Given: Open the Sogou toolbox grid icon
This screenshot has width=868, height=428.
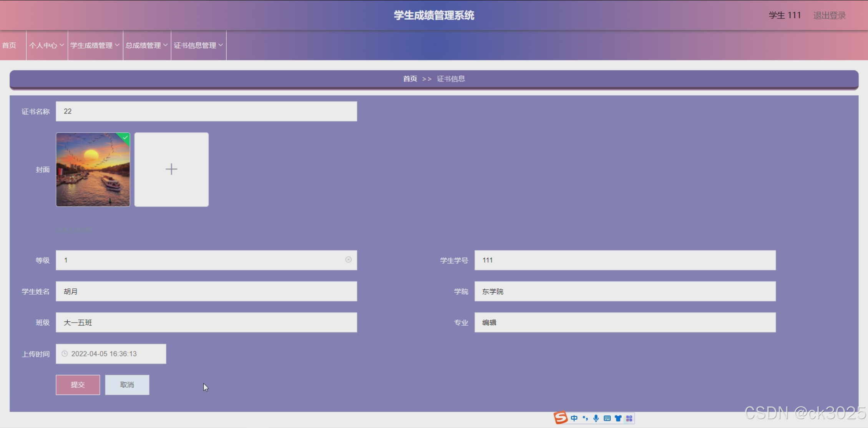Looking at the screenshot, I should click(629, 418).
